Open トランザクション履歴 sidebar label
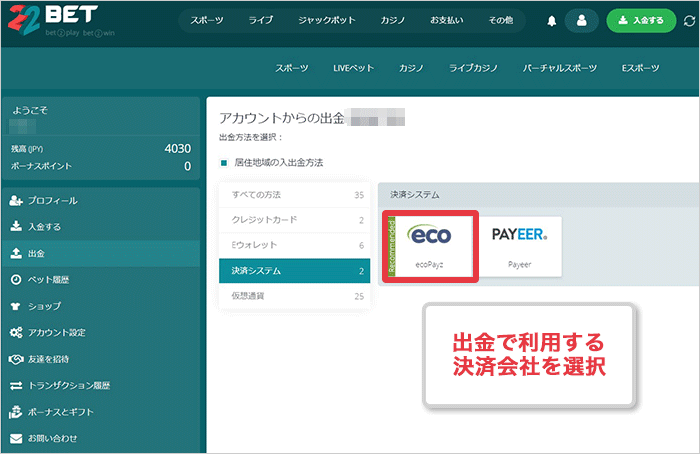Image resolution: width=700 pixels, height=454 pixels. click(x=69, y=385)
